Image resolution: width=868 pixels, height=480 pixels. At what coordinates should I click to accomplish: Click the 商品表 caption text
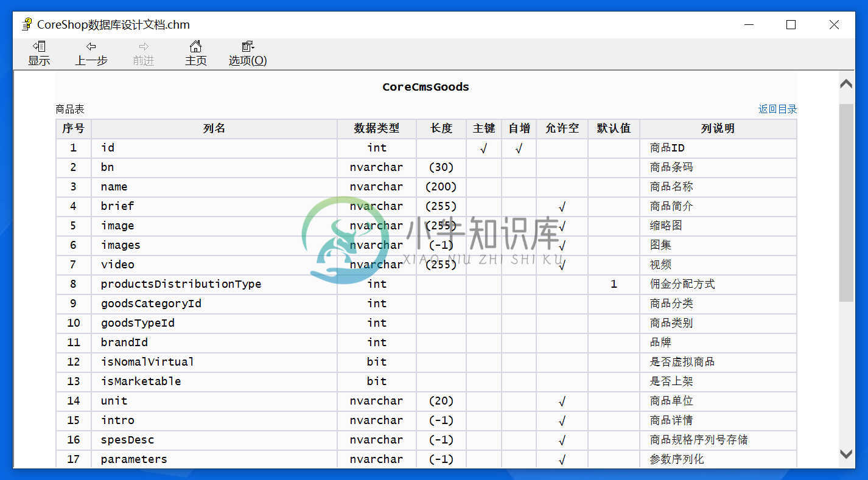pos(70,110)
